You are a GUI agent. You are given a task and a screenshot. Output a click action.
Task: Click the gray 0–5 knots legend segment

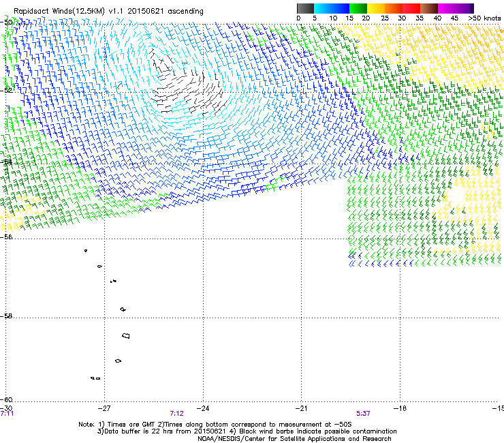tap(305, 8)
